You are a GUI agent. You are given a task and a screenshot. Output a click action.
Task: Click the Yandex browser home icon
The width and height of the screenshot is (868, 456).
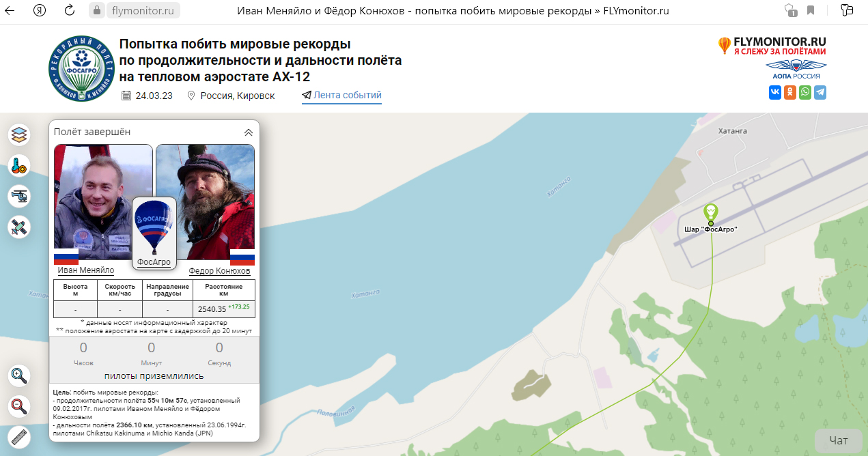click(40, 10)
